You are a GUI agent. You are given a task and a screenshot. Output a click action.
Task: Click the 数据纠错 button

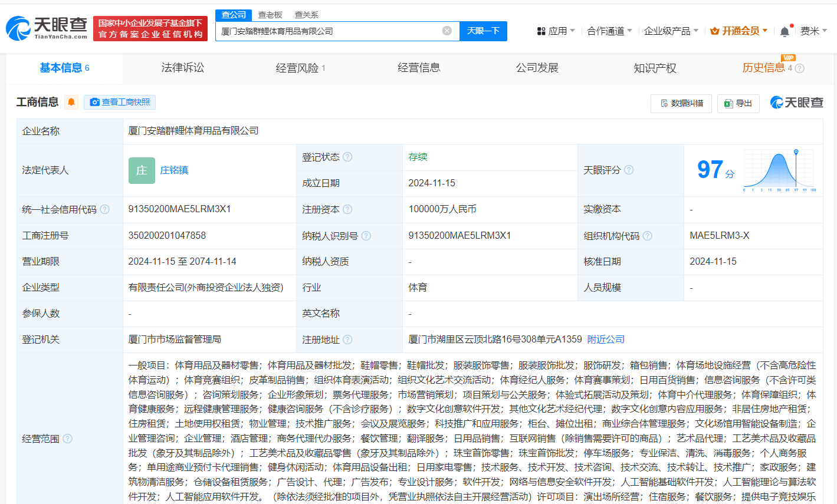point(681,103)
